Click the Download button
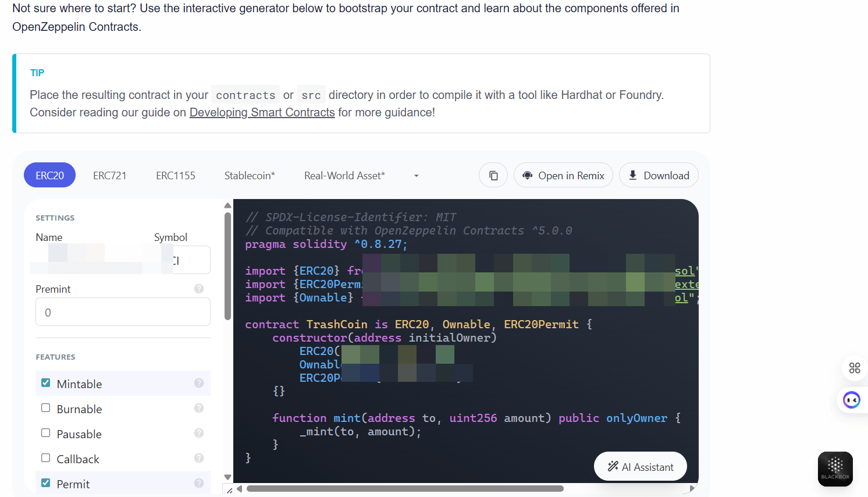 point(659,175)
